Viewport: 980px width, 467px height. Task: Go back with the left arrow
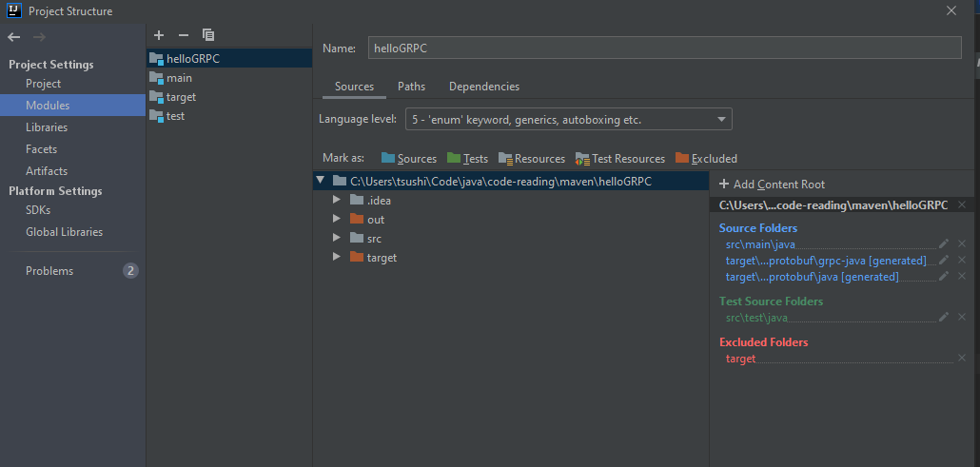pos(13,37)
